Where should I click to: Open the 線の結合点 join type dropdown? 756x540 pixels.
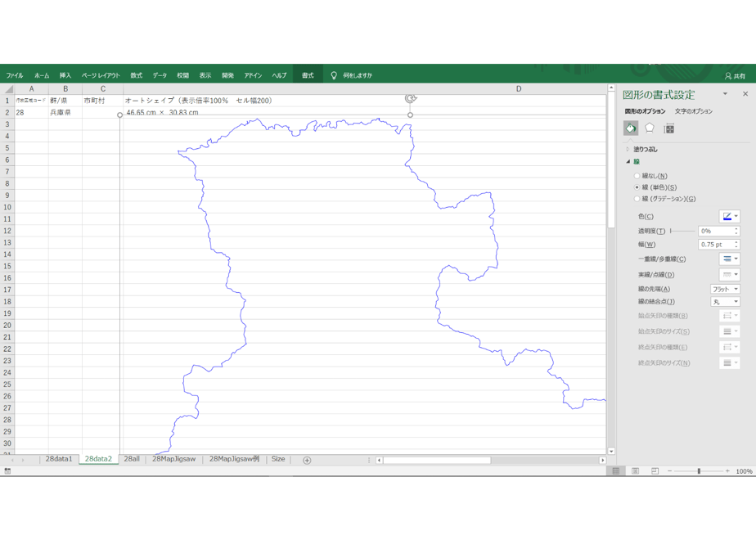[725, 301]
